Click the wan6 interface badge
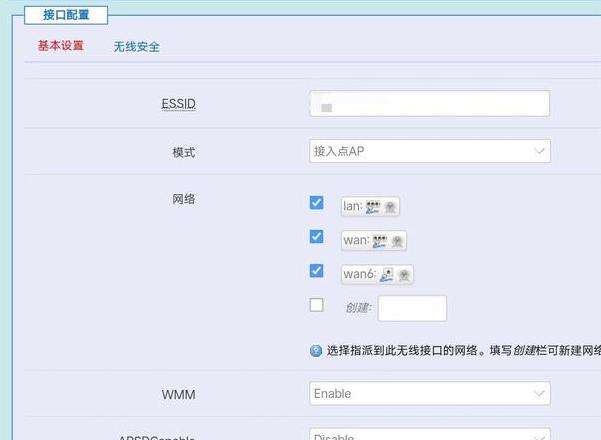This screenshot has height=440, width=601. point(377,274)
